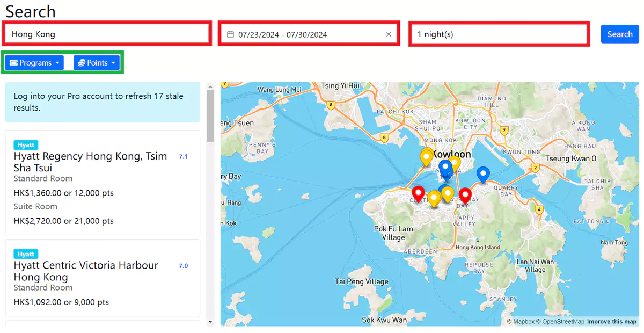This screenshot has height=333, width=644.
Task: Click the "1 night(s)" field
Action: (x=499, y=34)
